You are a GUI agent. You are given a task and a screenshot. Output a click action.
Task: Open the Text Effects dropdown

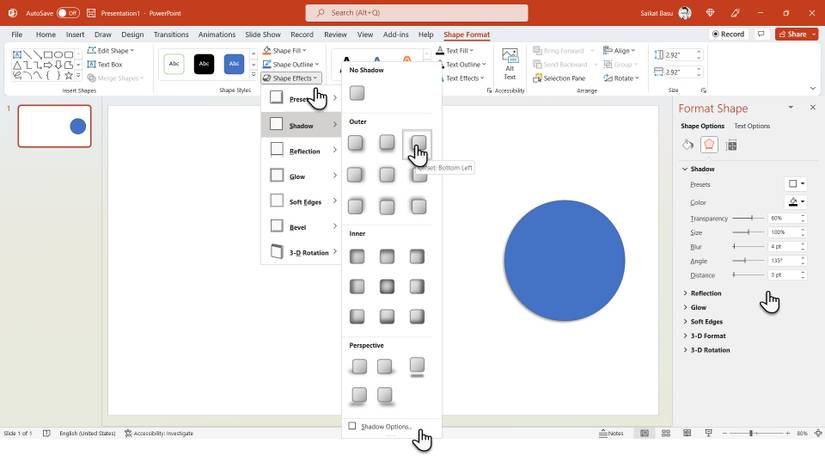click(x=460, y=78)
